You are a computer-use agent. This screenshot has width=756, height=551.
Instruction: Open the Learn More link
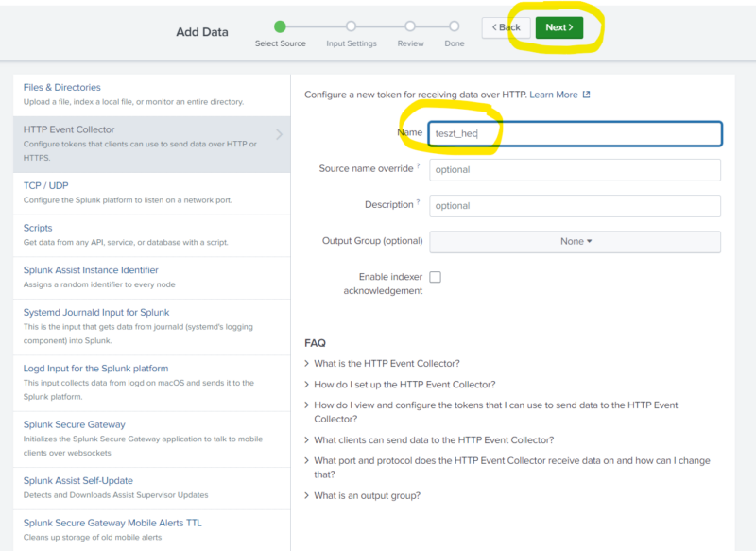pyautogui.click(x=554, y=95)
